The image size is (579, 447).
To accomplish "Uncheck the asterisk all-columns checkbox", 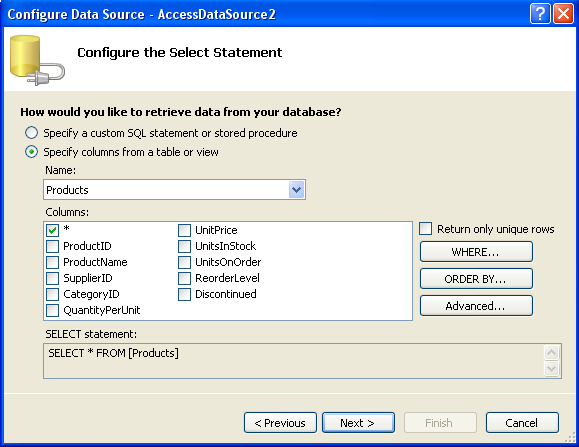I will (x=52, y=230).
